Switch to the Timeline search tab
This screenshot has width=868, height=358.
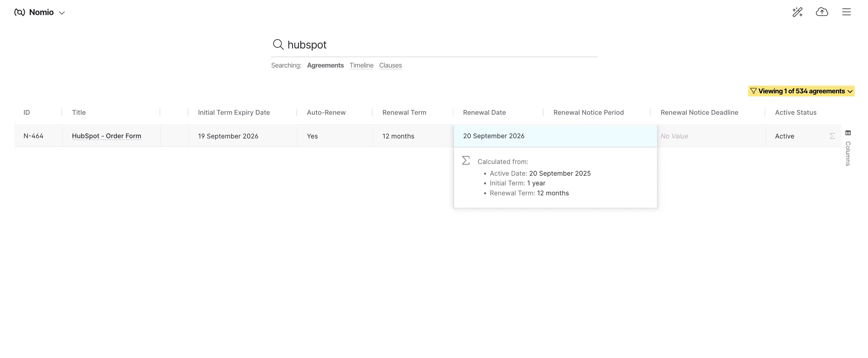361,65
